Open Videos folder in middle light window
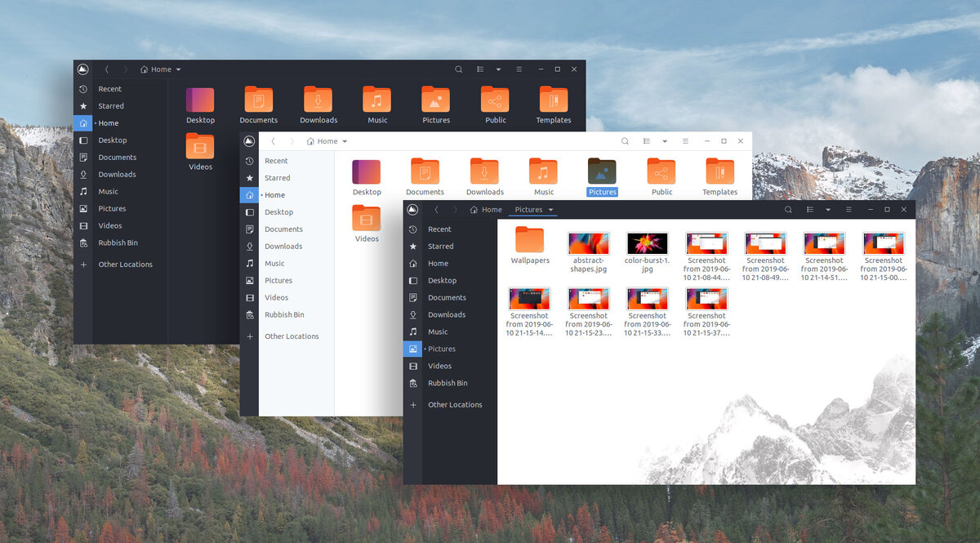 pos(367,218)
